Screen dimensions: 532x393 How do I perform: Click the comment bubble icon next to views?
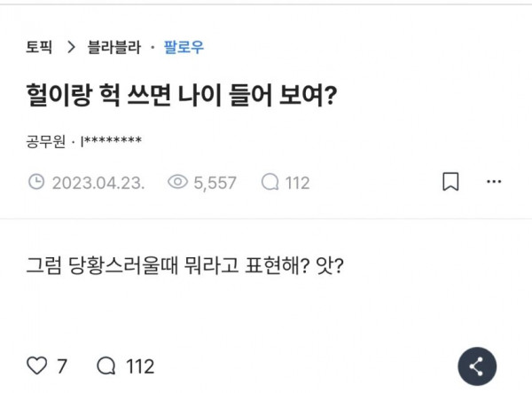[x=270, y=183]
